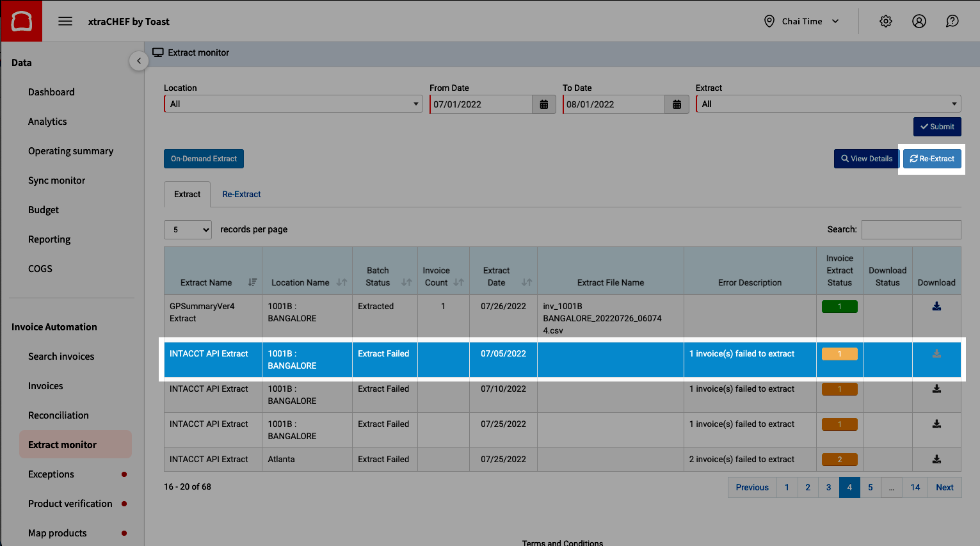The image size is (980, 546).
Task: Click the xtraCHEF red logo icon
Action: pos(21,21)
